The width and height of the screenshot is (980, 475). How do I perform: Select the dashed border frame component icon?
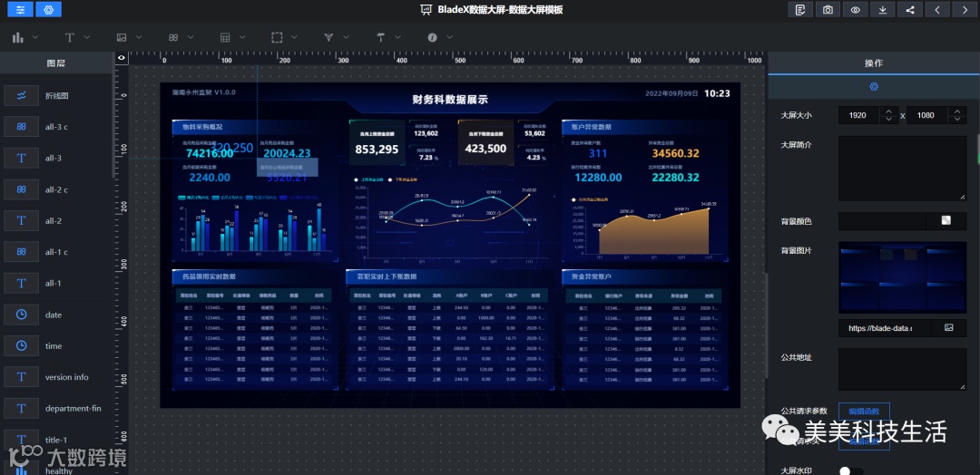(x=277, y=37)
